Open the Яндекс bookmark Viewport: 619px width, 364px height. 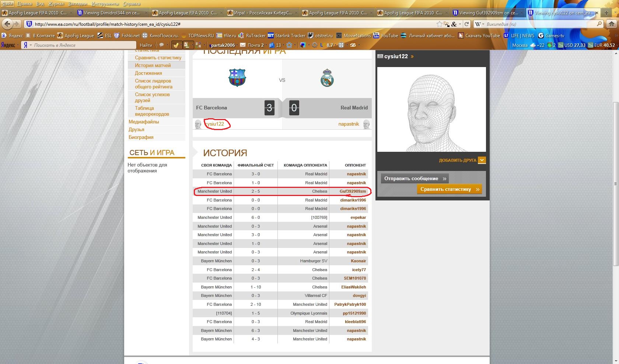click(12, 36)
